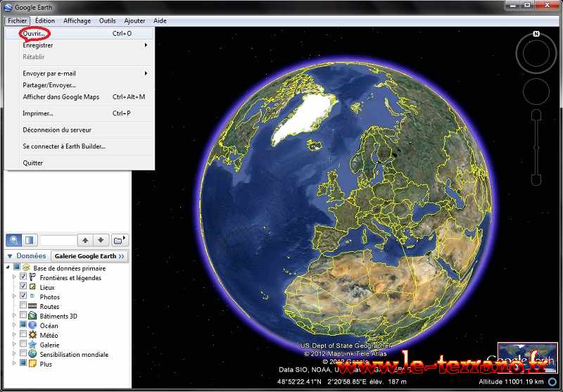Select Ouvrir... in the Fichier menu
563x392 pixels.
[34, 33]
